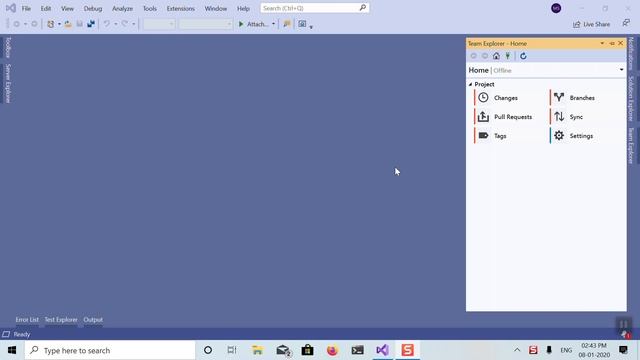Click Team Explorer Back navigation icon

tap(473, 56)
